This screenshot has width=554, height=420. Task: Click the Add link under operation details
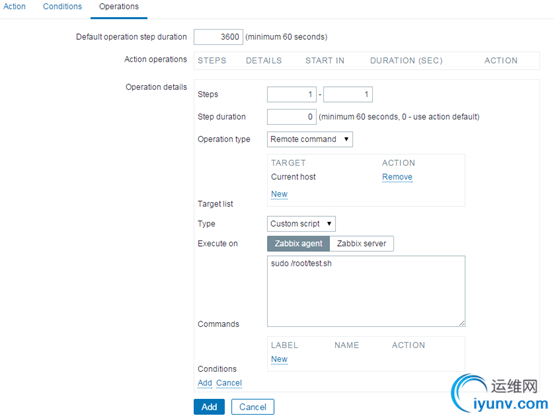coord(205,383)
